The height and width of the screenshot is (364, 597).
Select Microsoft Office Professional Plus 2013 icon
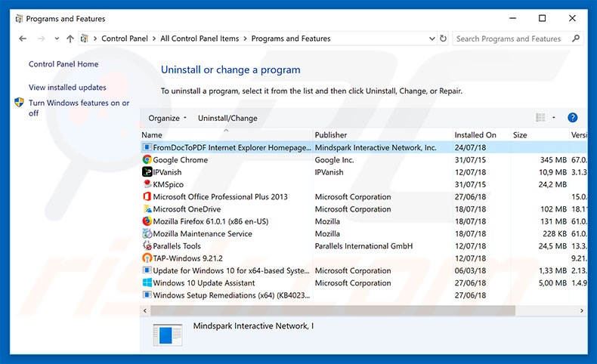pyautogui.click(x=147, y=196)
